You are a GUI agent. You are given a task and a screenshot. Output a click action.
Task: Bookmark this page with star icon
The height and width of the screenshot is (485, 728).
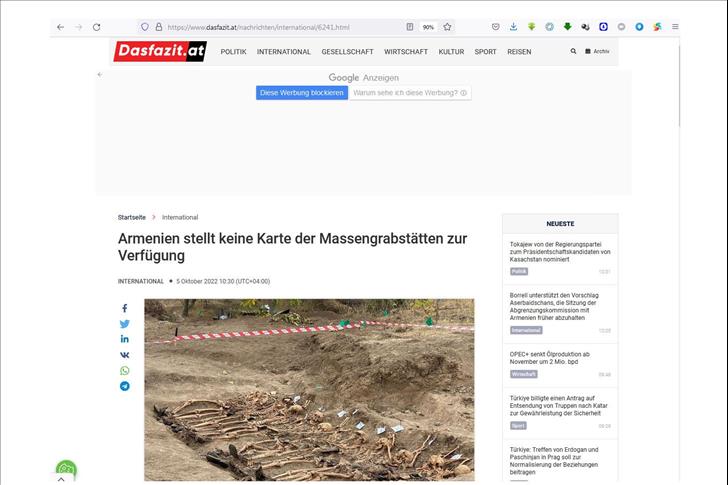pos(447,27)
